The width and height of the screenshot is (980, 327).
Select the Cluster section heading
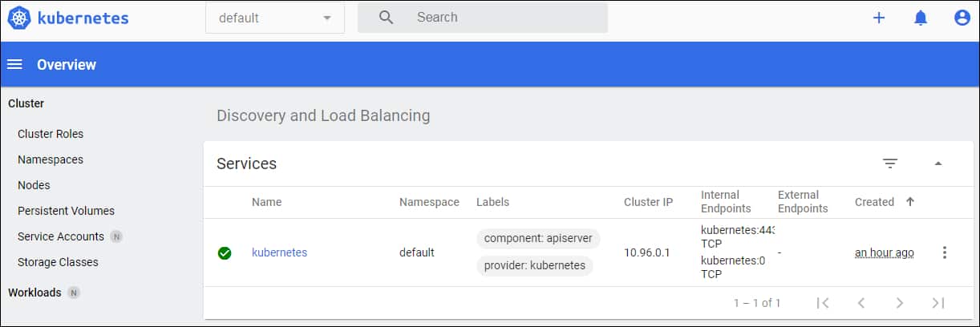26,103
